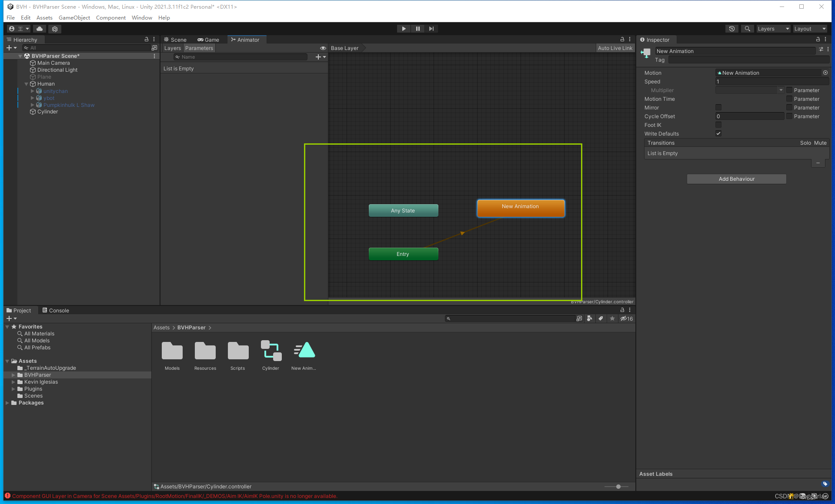Click the Inspector panel lock icon
835x504 pixels.
point(818,40)
